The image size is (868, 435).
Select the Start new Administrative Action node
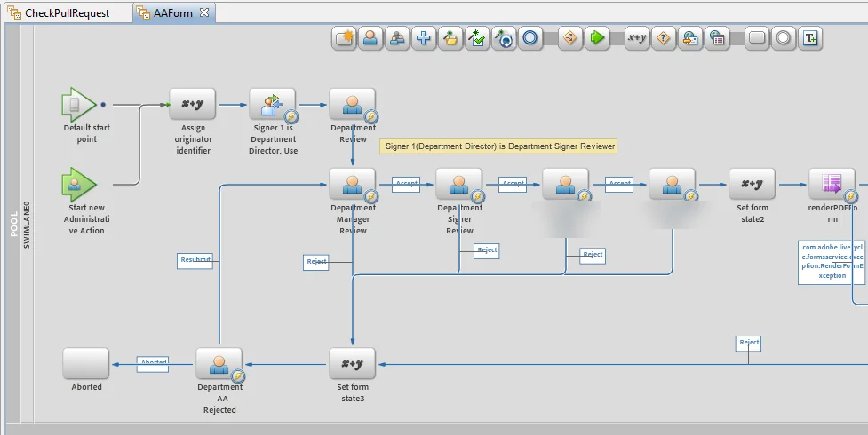click(79, 185)
